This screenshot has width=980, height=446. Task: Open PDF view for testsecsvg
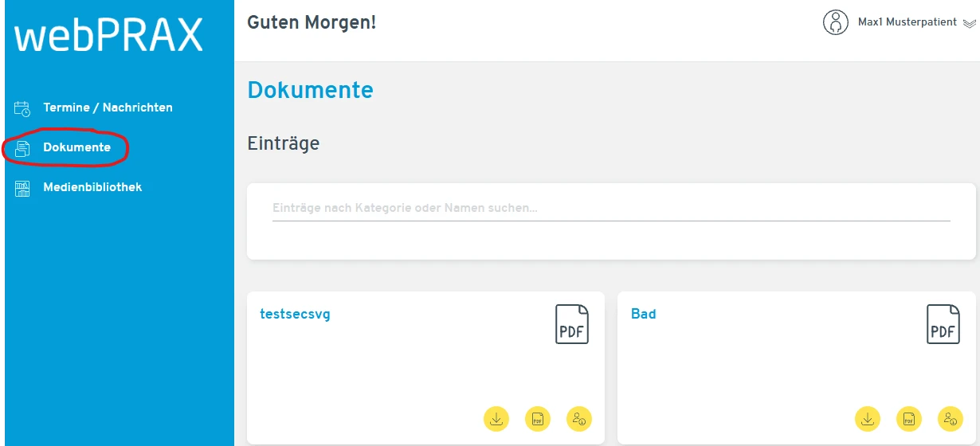pos(538,418)
